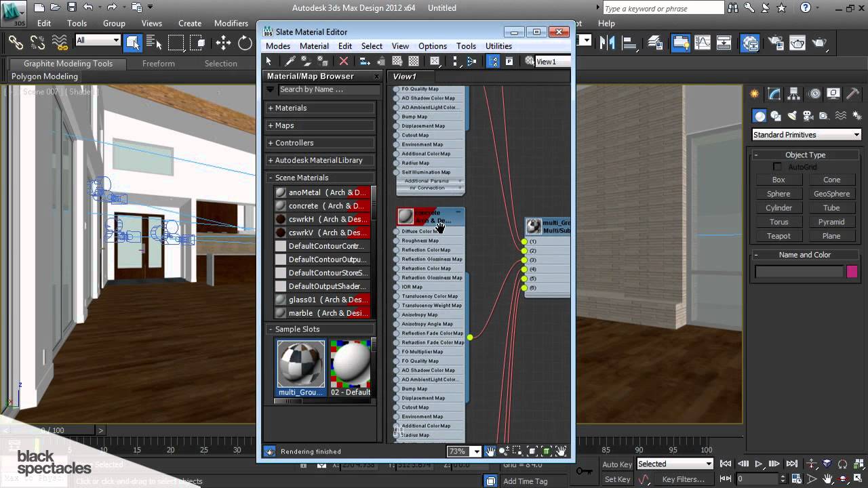Click Mirror tool icon in main toolbar
The image size is (868, 488).
(608, 43)
